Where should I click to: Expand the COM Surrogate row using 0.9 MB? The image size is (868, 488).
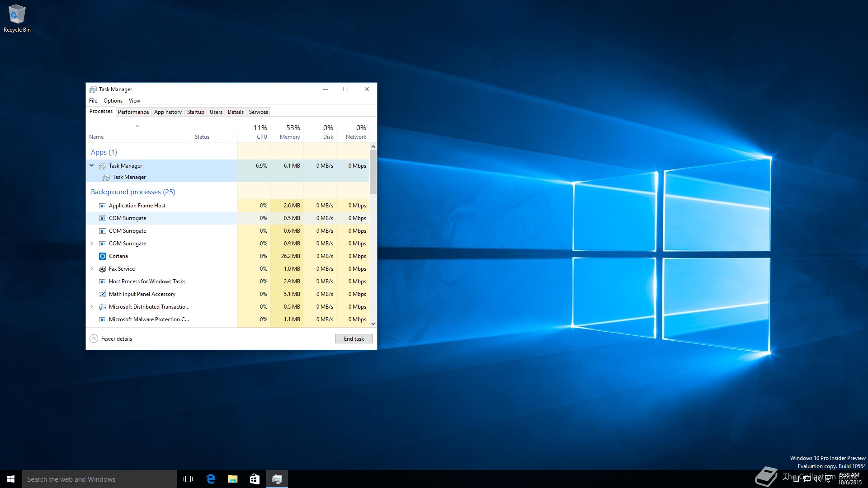point(92,244)
